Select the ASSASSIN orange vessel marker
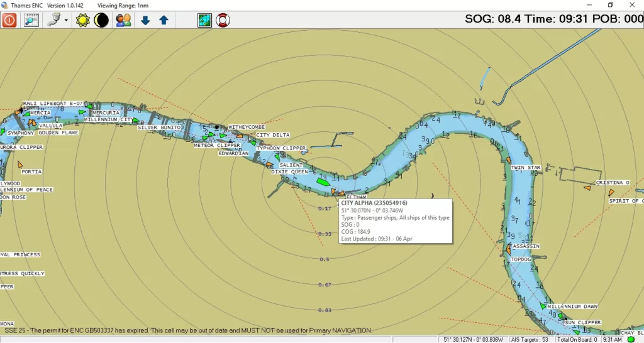Image resolution: width=644 pixels, height=343 pixels. point(508,249)
